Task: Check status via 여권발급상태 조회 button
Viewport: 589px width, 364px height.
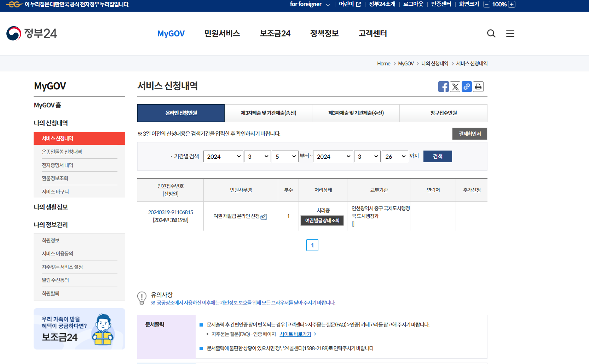Action: pyautogui.click(x=322, y=221)
